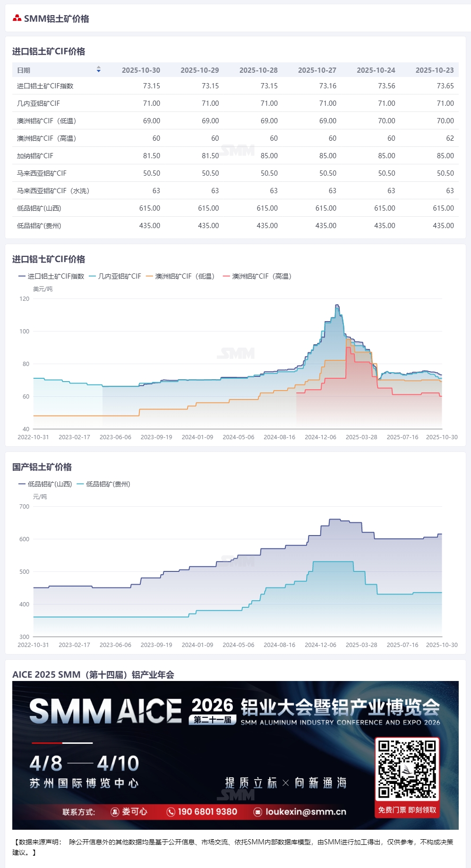Click 70.00 under 2025-10-24 column

386,121
